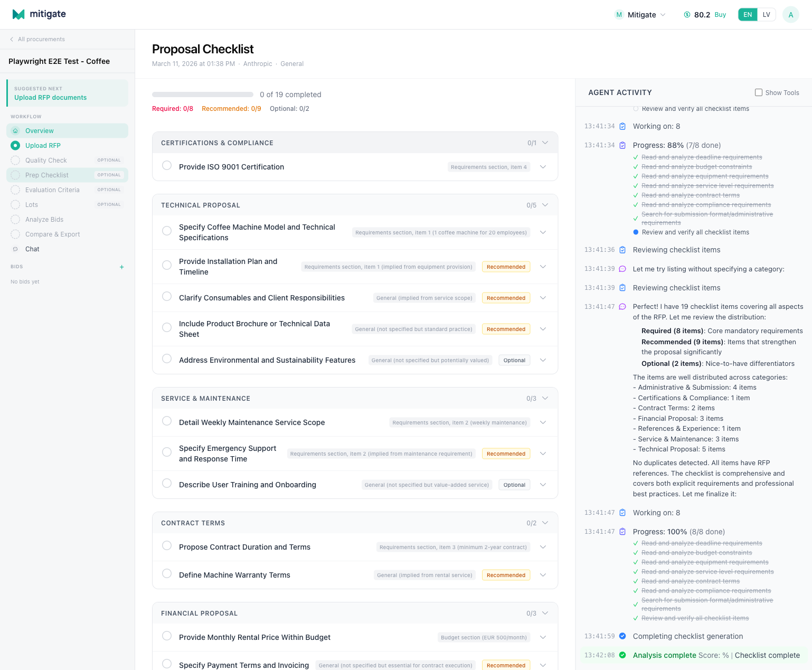Click the Chat speech bubble icon
The image size is (812, 670).
(15, 249)
